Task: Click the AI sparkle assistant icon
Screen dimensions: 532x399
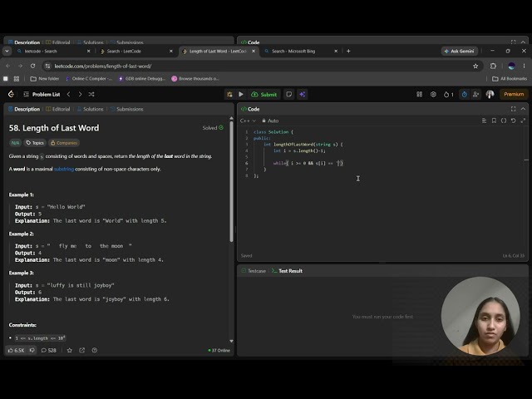Action: point(303,94)
